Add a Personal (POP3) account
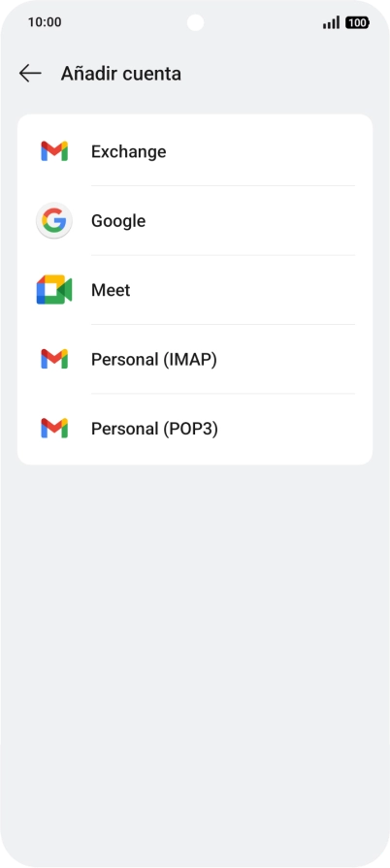This screenshot has width=390, height=868. 195,429
